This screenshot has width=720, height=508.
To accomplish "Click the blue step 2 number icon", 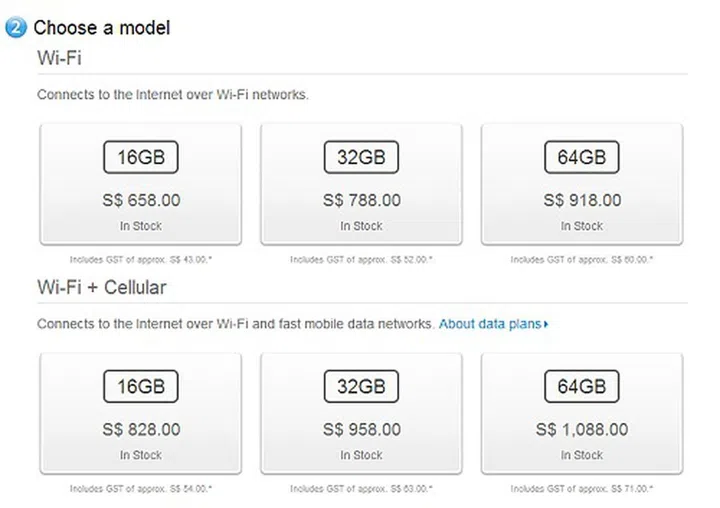I will (15, 27).
